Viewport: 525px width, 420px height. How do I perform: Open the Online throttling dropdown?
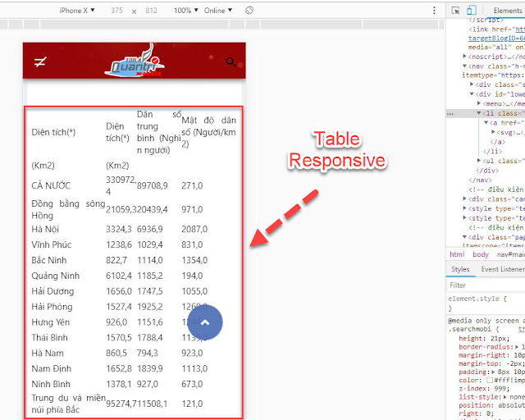[x=218, y=11]
